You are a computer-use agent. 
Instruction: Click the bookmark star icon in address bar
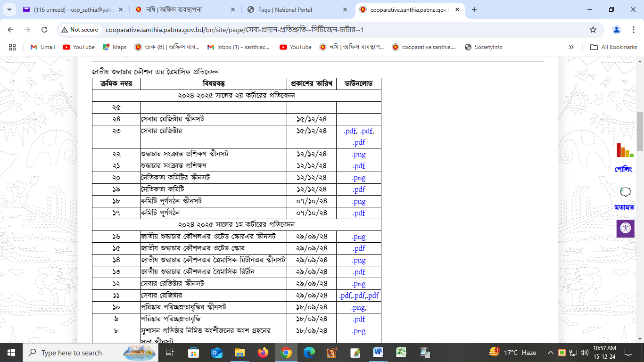tap(593, 30)
